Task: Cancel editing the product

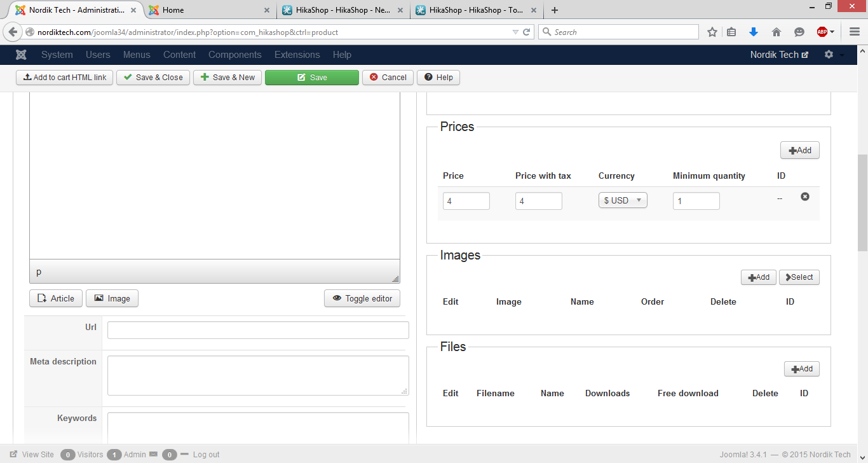Action: tap(388, 78)
